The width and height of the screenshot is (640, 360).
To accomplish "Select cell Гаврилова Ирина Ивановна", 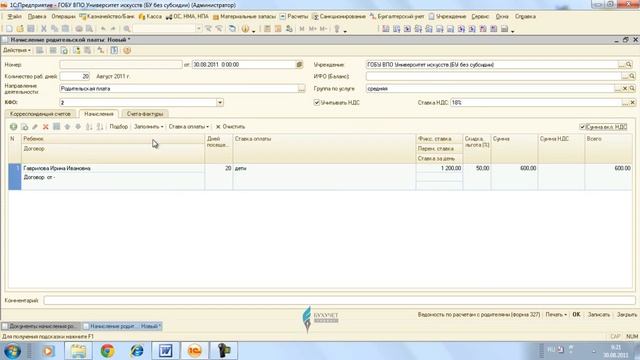I will (x=113, y=168).
